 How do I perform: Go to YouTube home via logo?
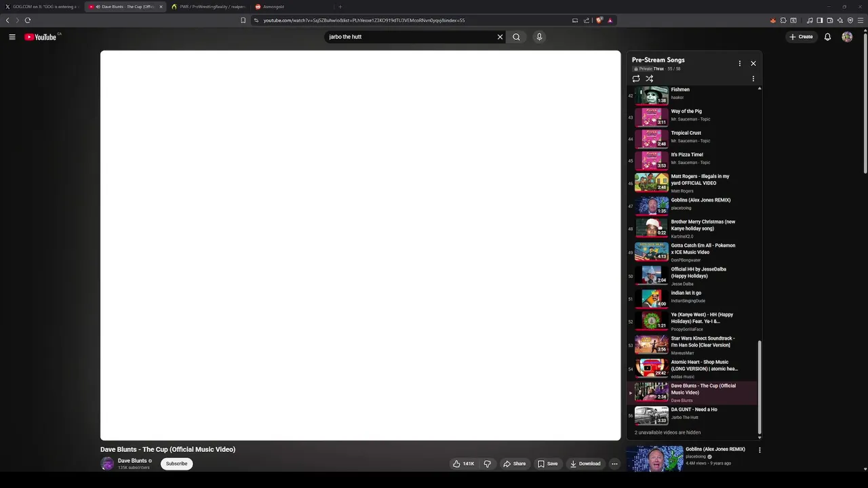click(42, 37)
